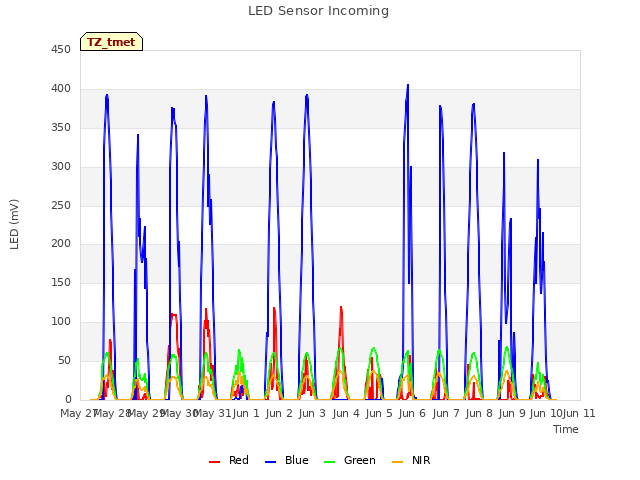Click the Jun 7 x-axis date label
The height and width of the screenshot is (480, 640).
(446, 413)
